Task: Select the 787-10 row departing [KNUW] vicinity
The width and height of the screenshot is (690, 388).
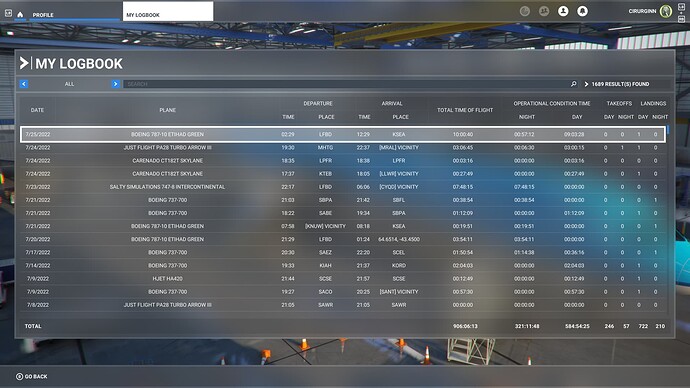Action: pyautogui.click(x=343, y=226)
